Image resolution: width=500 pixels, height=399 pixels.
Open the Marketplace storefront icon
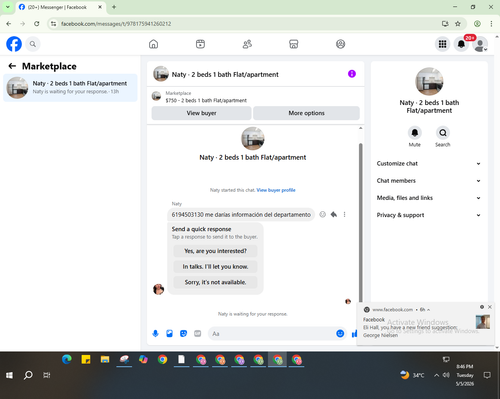pos(294,44)
